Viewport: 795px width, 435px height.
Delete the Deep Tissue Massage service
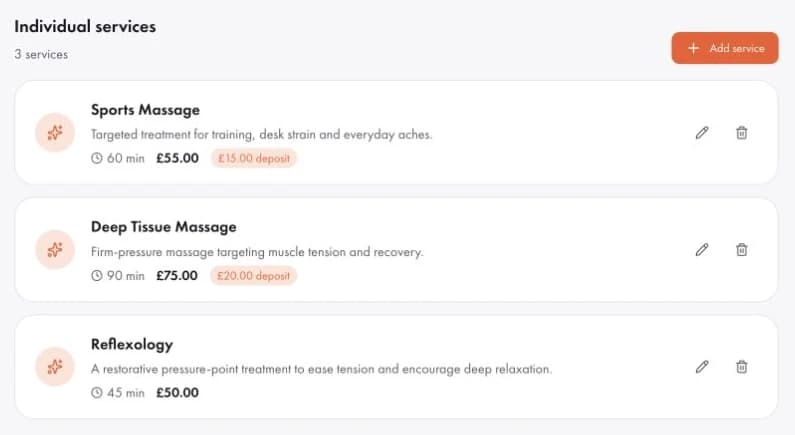point(741,249)
